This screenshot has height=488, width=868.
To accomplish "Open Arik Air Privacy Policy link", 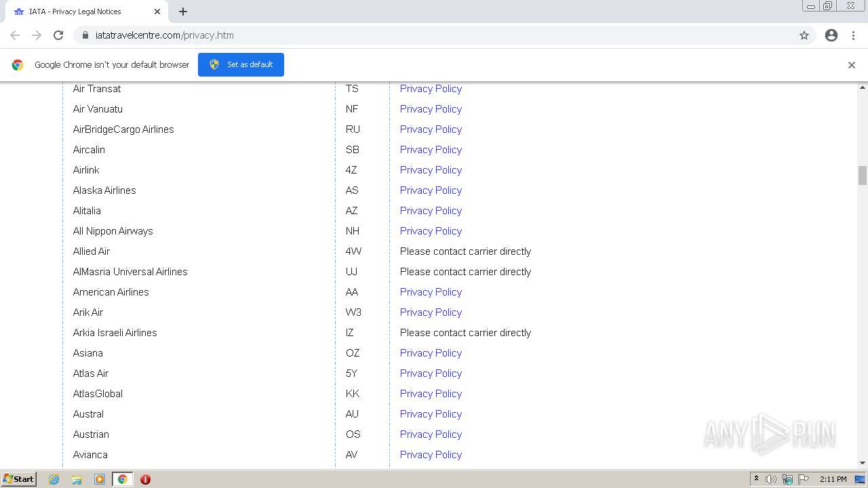I will point(431,312).
